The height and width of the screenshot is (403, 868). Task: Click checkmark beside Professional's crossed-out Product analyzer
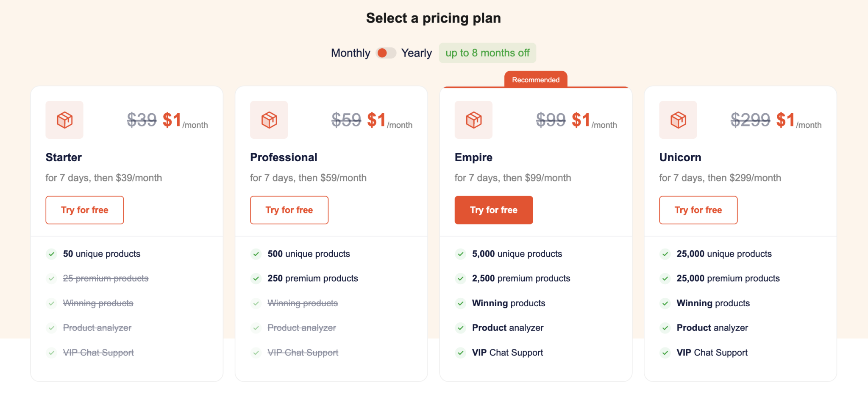coord(256,328)
